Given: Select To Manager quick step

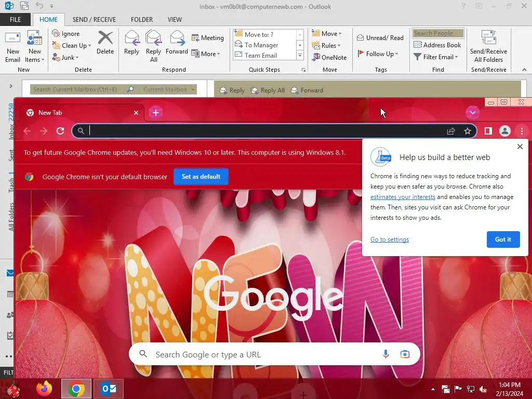Looking at the screenshot, I should pos(265,45).
